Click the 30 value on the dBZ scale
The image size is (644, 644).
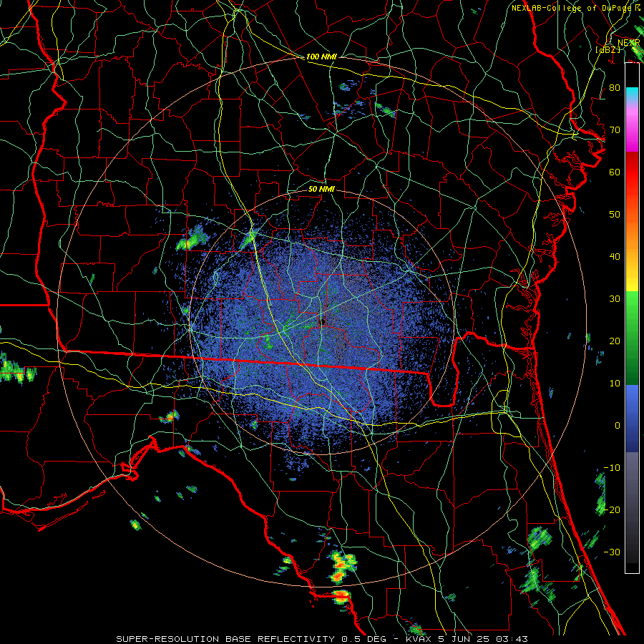615,299
